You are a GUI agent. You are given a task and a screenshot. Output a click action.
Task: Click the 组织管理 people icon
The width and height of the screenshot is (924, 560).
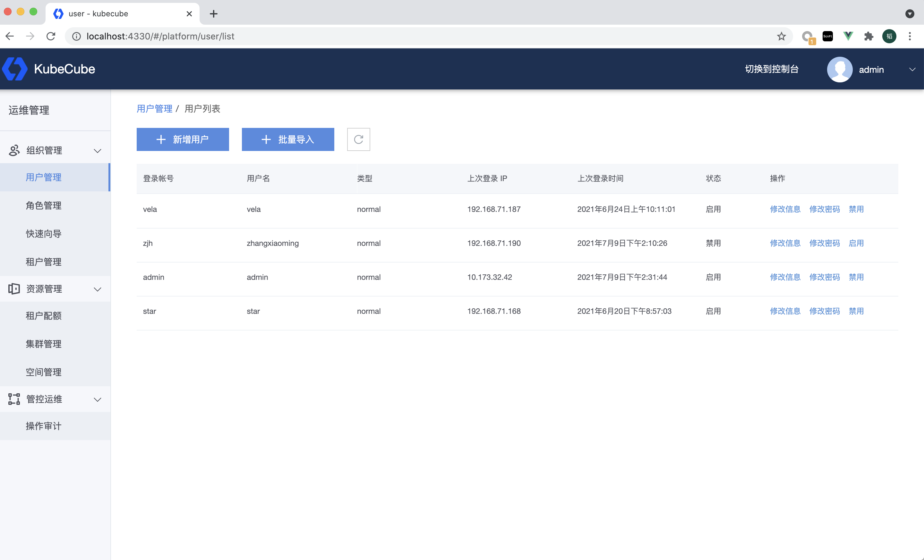(14, 150)
